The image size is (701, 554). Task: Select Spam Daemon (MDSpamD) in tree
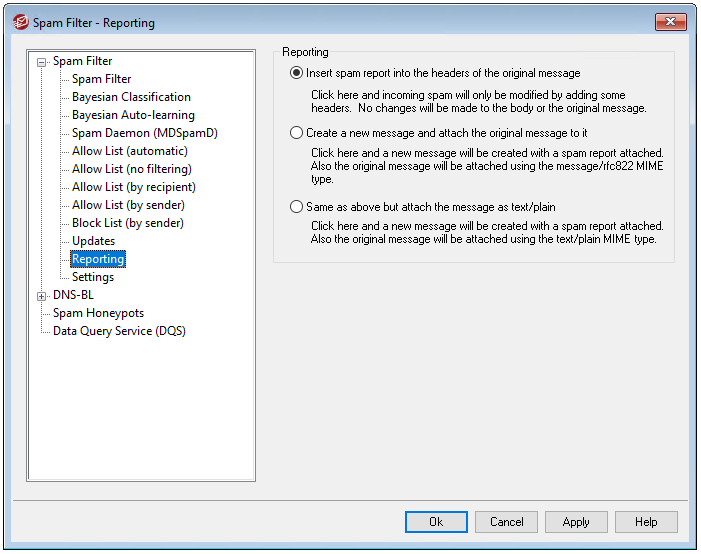[x=144, y=133]
